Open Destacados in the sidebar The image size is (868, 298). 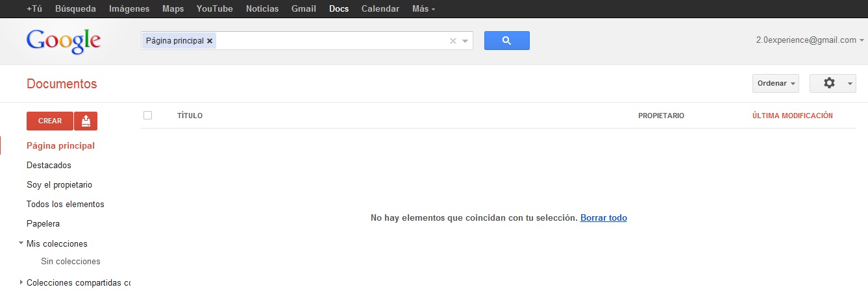49,166
